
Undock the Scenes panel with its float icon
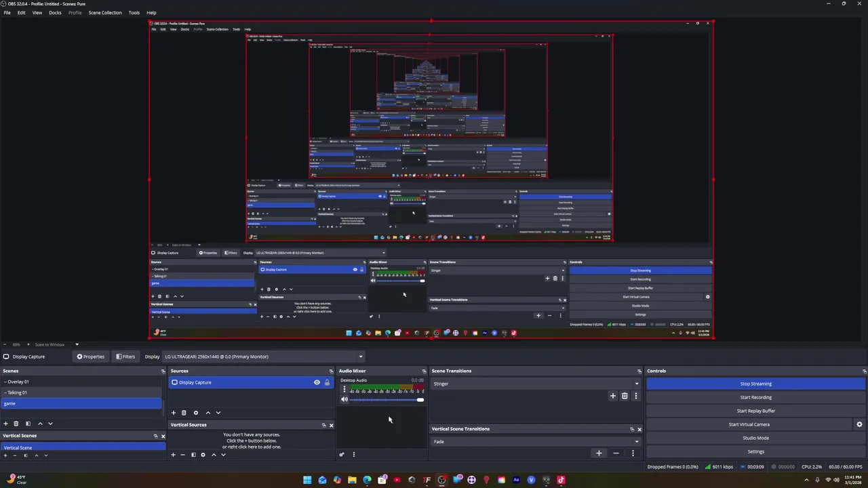click(x=163, y=371)
